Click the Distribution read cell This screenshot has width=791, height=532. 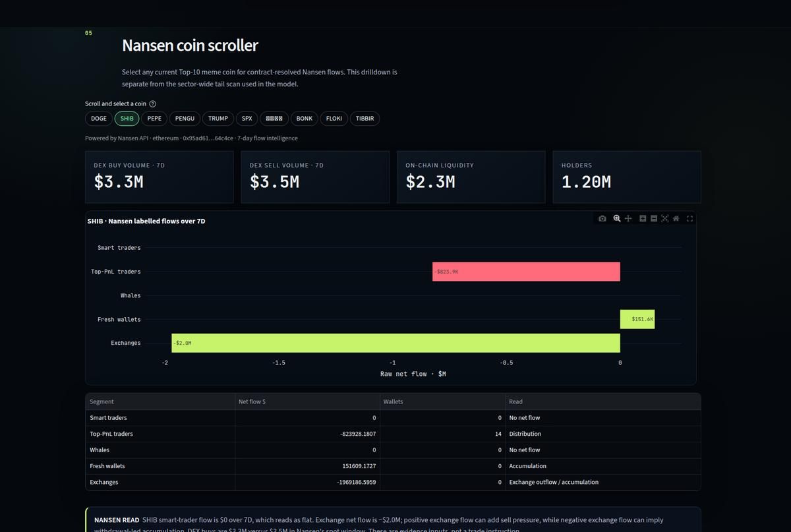603,434
